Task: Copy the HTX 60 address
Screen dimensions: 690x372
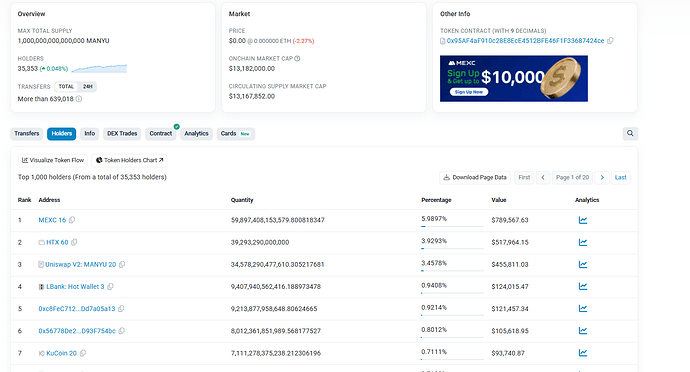Action: (x=74, y=242)
